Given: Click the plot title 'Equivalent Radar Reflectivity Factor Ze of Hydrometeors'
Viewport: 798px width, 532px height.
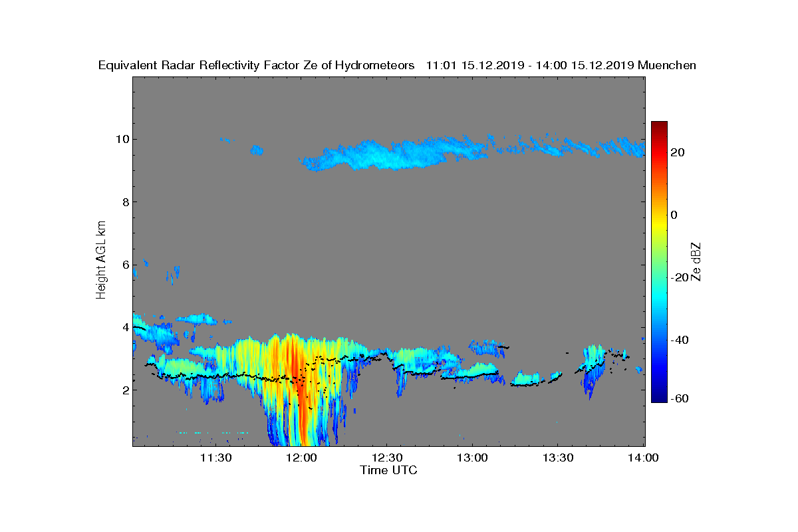Looking at the screenshot, I should pyautogui.click(x=257, y=65).
